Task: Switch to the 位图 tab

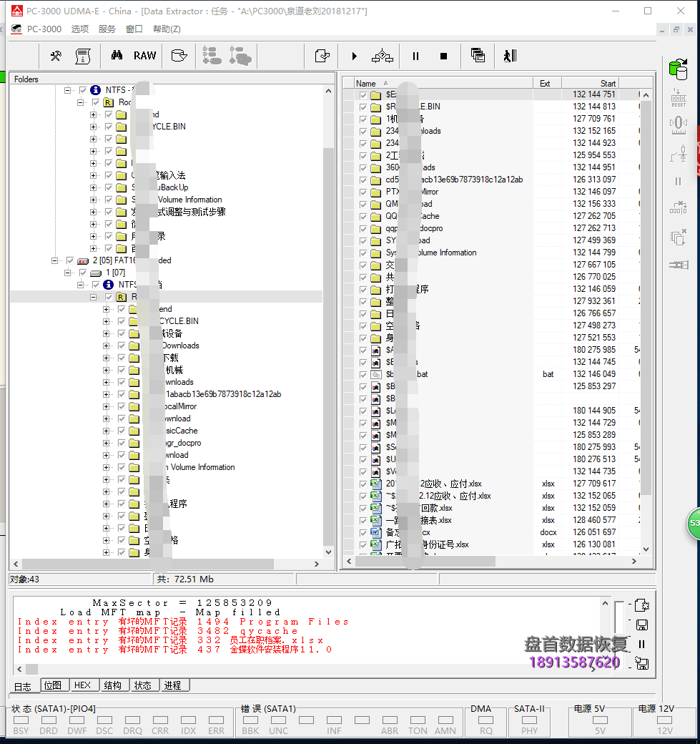Action: tap(53, 685)
